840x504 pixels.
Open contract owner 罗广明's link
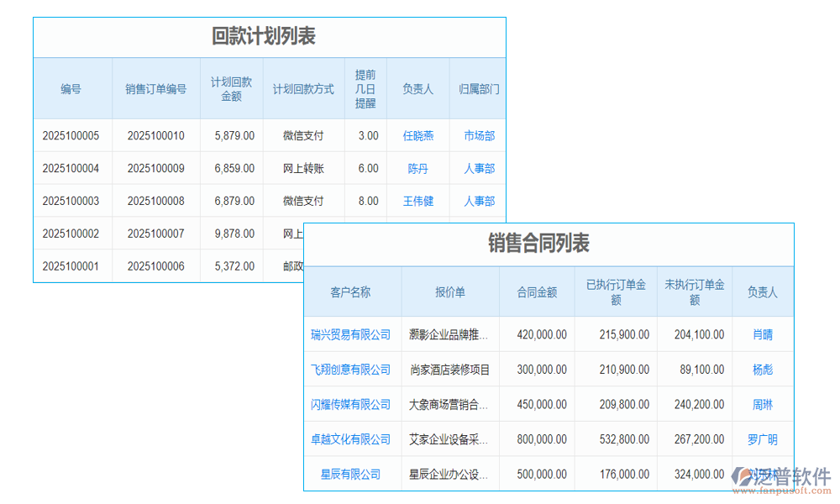pyautogui.click(x=762, y=438)
